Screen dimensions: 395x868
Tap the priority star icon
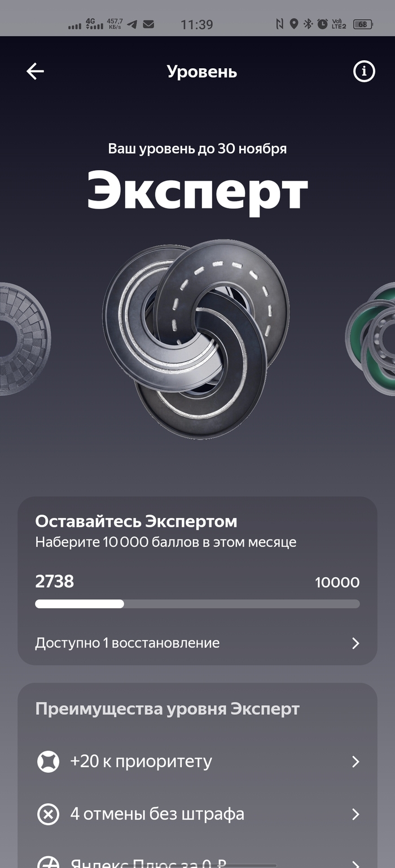pos(48,761)
